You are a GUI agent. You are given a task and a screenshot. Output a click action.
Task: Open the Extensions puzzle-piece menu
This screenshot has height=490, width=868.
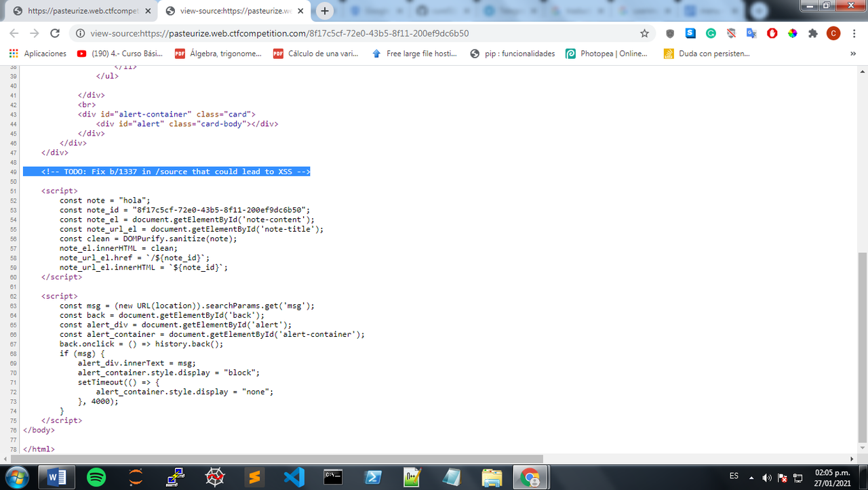point(812,33)
